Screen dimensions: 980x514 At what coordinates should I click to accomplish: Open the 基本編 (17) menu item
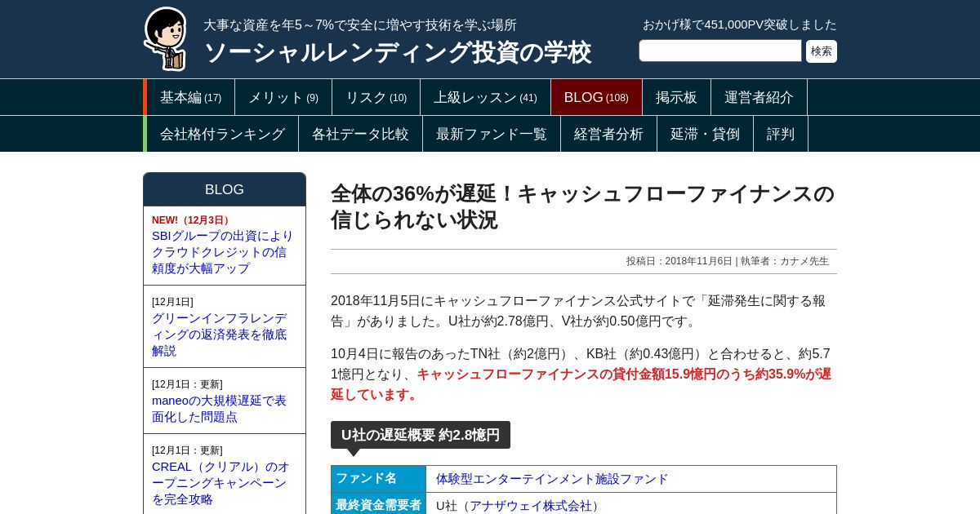tap(190, 97)
